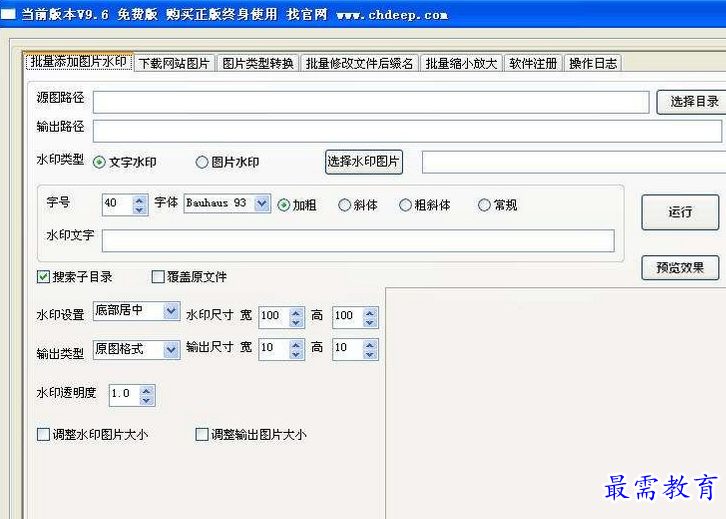The width and height of the screenshot is (726, 519).
Task: Click the 选择水印图片 button
Action: pyautogui.click(x=363, y=162)
